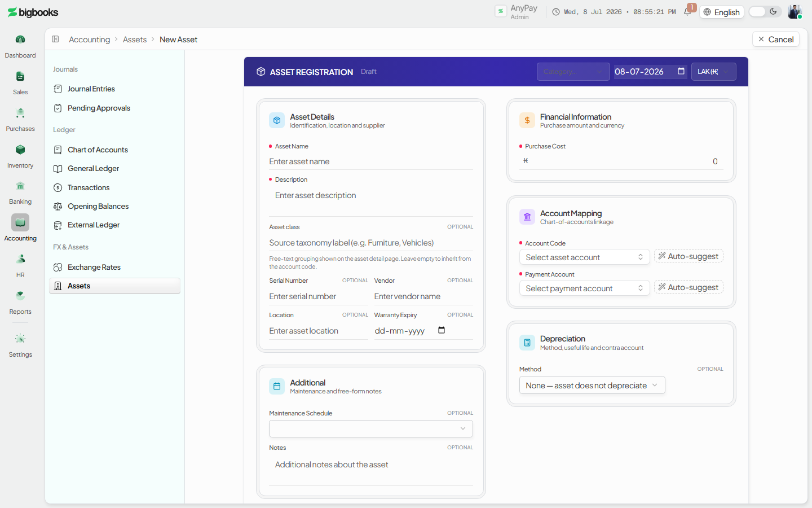Open the Accounting module icon

click(x=20, y=222)
